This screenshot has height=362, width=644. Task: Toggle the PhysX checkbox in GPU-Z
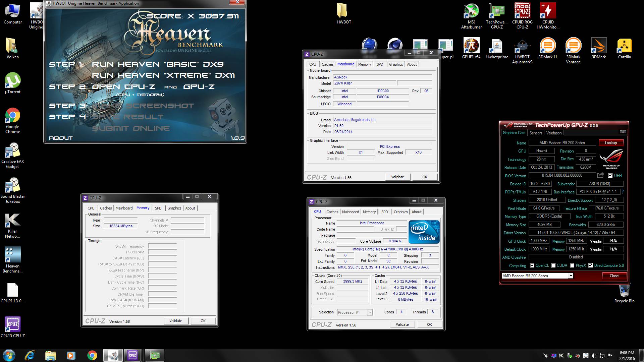(x=572, y=265)
